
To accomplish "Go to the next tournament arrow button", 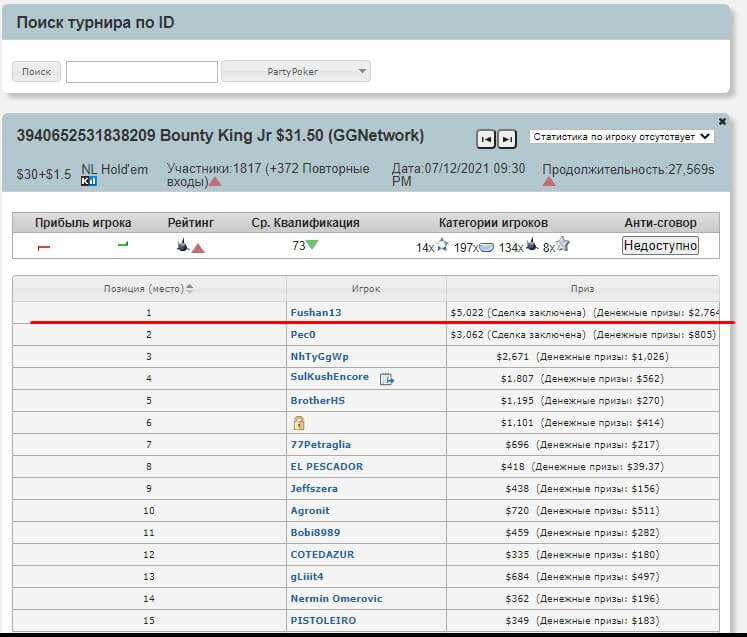I will 507,139.
